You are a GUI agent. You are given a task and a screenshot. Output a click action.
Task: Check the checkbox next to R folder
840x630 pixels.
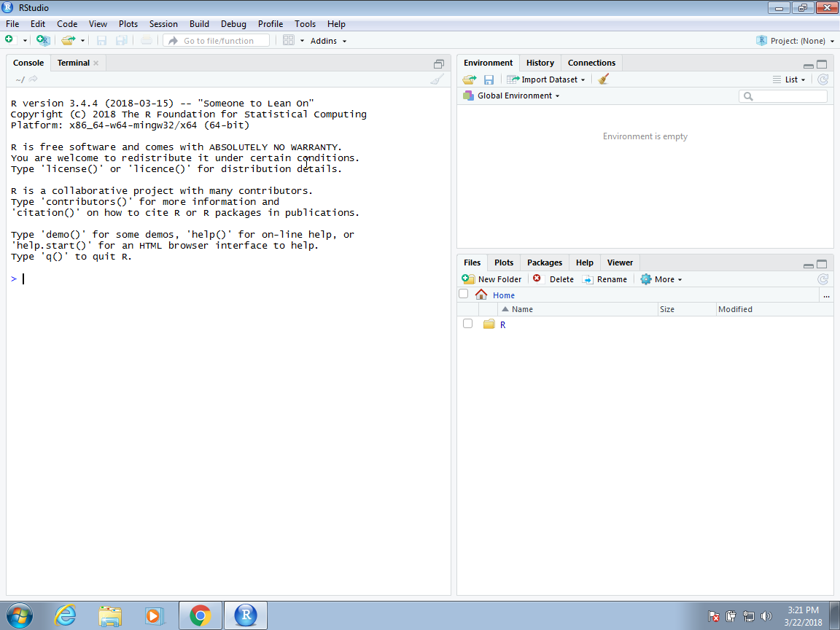467,324
